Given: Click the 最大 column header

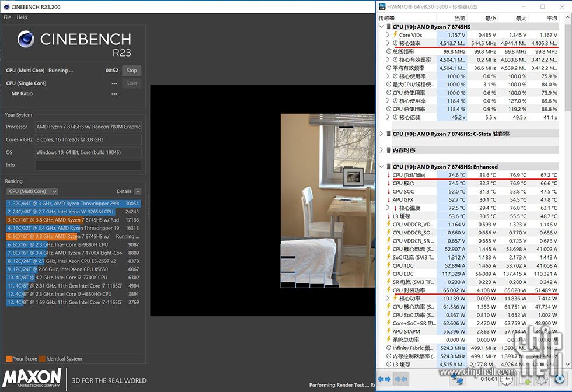Looking at the screenshot, I should [x=513, y=18].
